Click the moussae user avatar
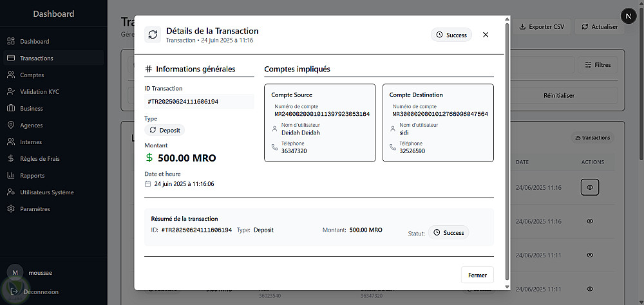The image size is (644, 305). point(15,273)
